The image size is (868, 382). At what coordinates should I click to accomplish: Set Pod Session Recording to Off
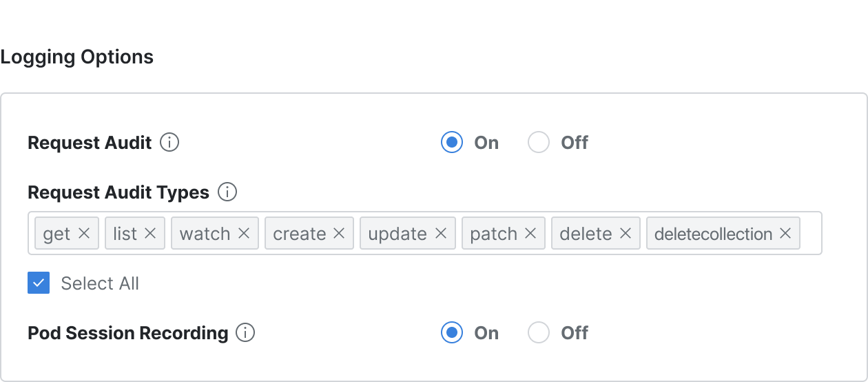point(539,333)
